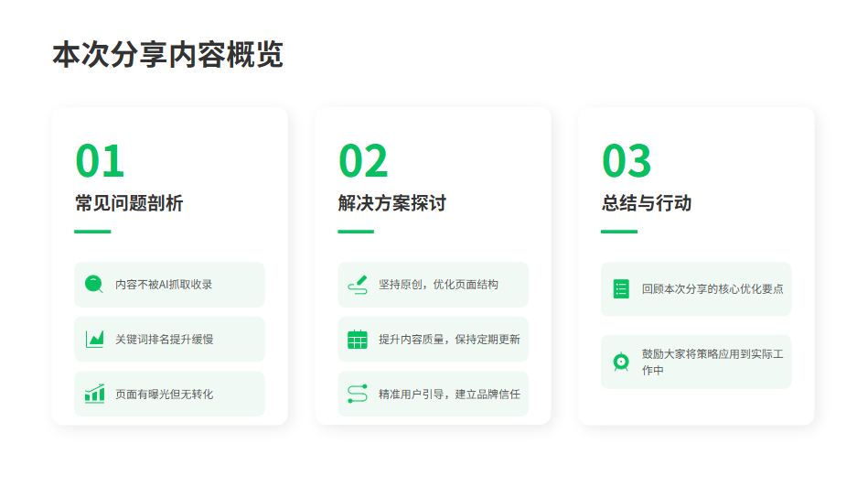This screenshot has width=868, height=487.
Task: Click the number 01 in first card
Action: (100, 161)
